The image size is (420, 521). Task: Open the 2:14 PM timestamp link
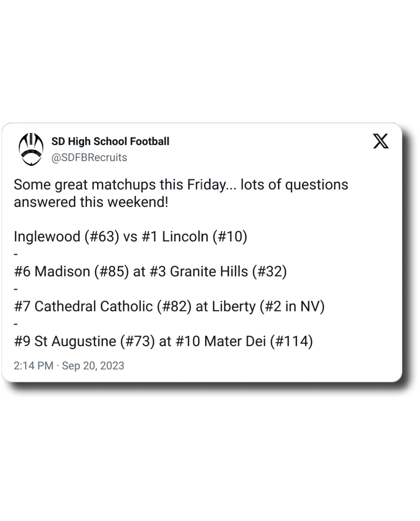point(33,365)
